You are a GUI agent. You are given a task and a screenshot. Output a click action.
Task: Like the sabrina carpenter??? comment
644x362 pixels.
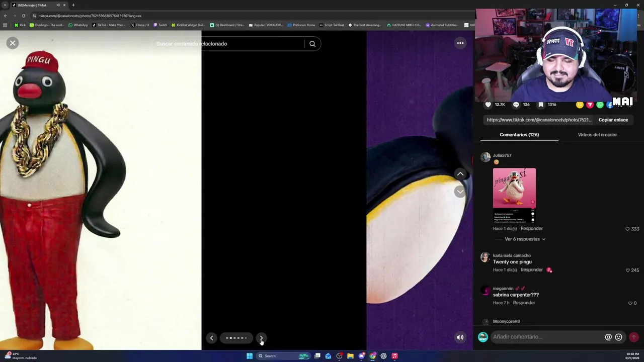630,303
